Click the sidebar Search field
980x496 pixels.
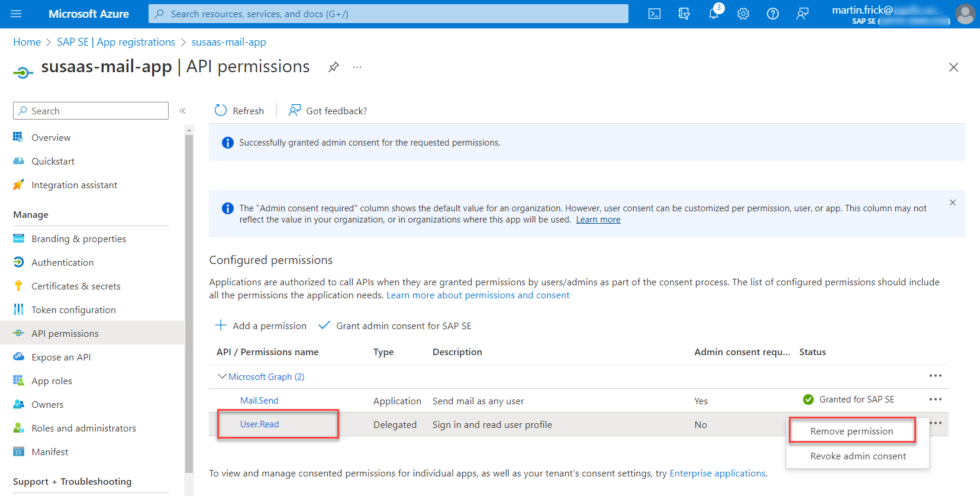tap(91, 111)
